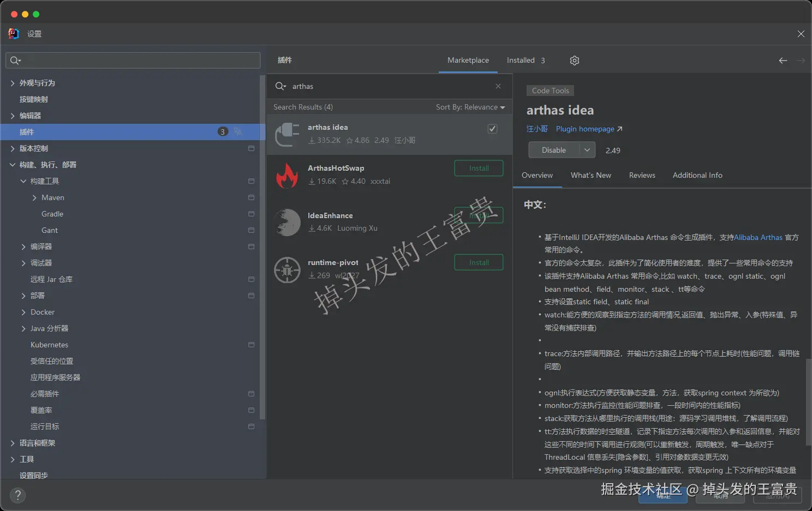Expand the Docker node
Image resolution: width=812 pixels, height=511 pixels.
(23, 312)
